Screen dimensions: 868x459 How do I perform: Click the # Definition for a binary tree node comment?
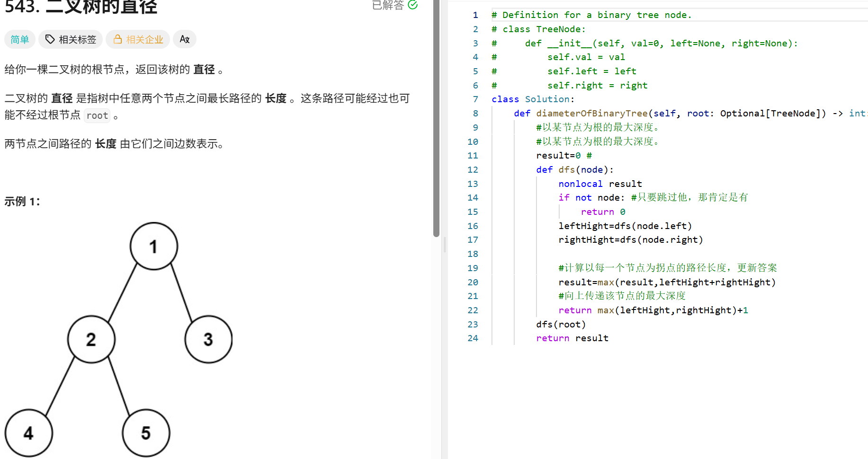click(591, 15)
